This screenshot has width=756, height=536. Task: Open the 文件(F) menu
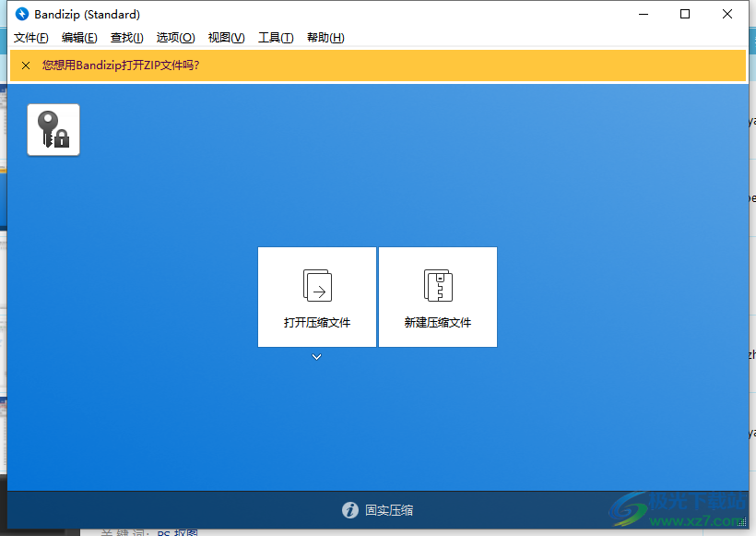coord(30,38)
